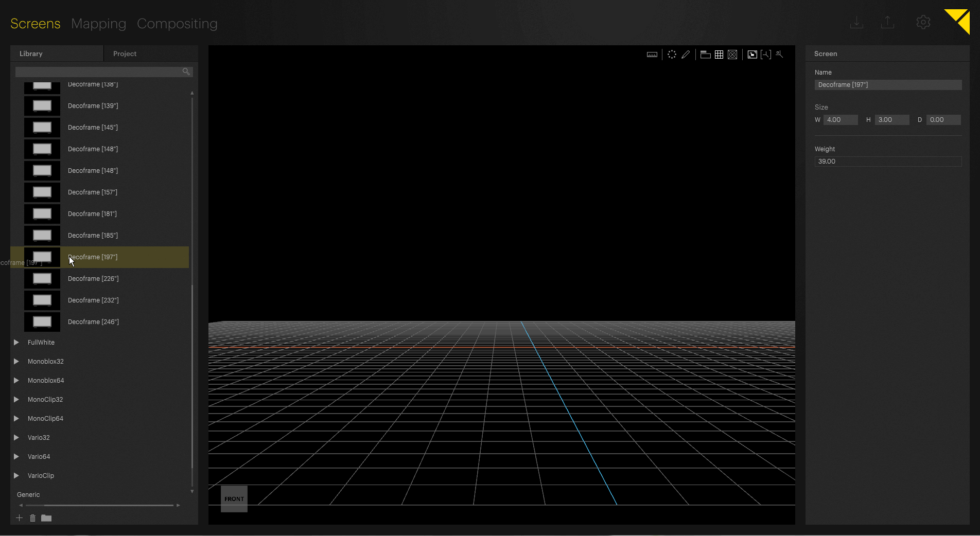Switch to the Screens section
The width and height of the screenshot is (980, 536).
click(36, 24)
